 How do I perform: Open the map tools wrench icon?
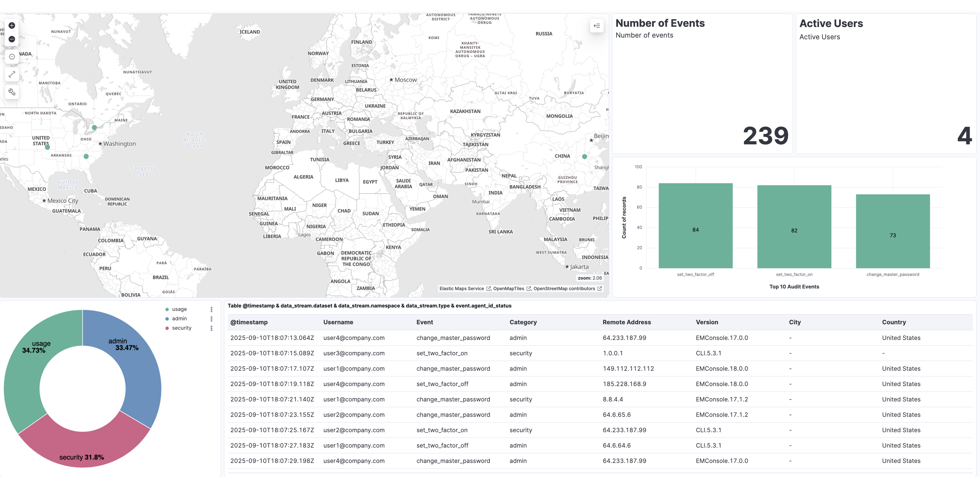[x=12, y=92]
